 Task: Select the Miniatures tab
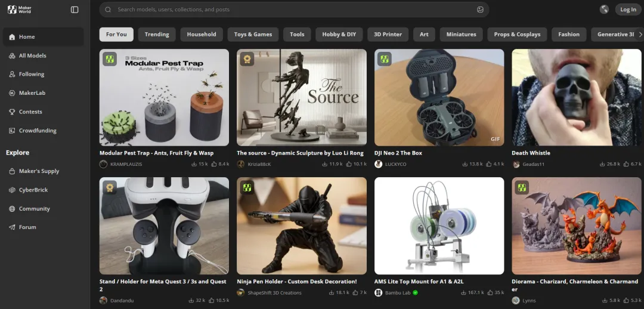(x=461, y=35)
